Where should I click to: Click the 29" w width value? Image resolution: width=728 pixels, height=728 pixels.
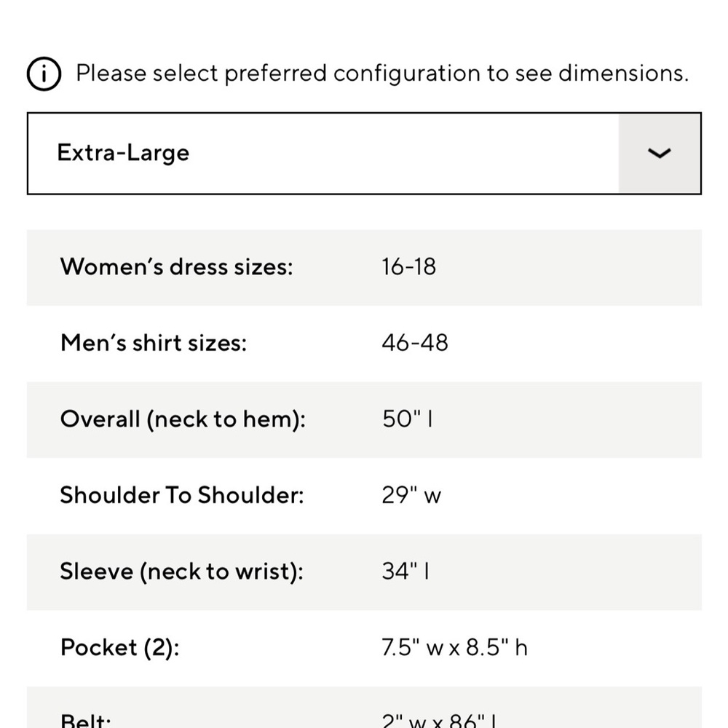(x=411, y=495)
